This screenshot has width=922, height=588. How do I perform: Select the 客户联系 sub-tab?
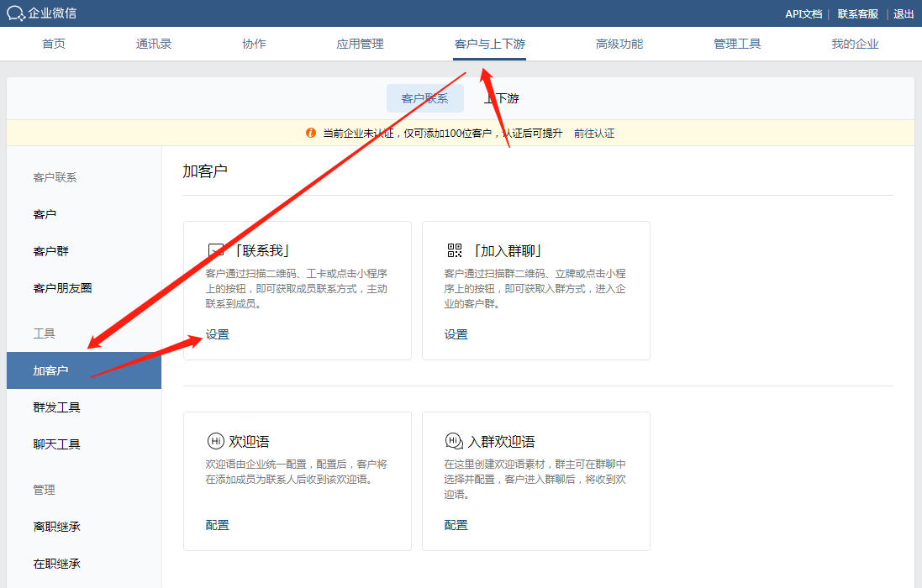(425, 98)
